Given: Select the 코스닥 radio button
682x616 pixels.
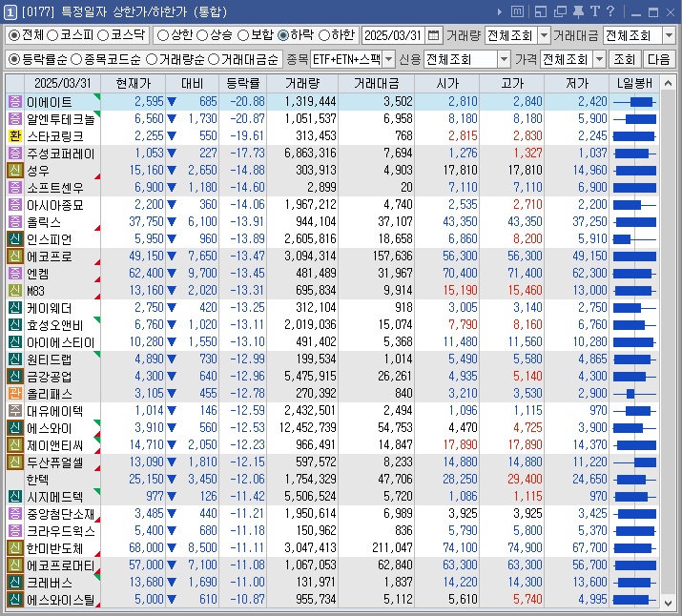Looking at the screenshot, I should click(x=103, y=35).
